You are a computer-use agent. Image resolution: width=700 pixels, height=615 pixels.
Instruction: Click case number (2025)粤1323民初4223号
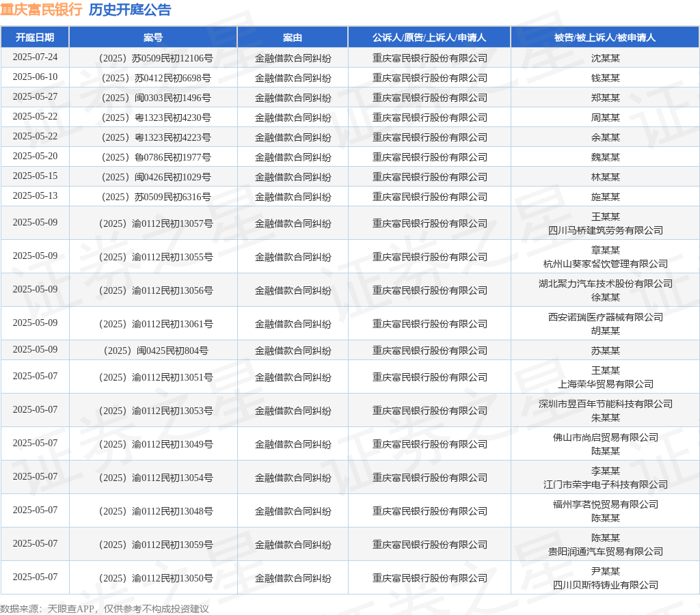155,137
